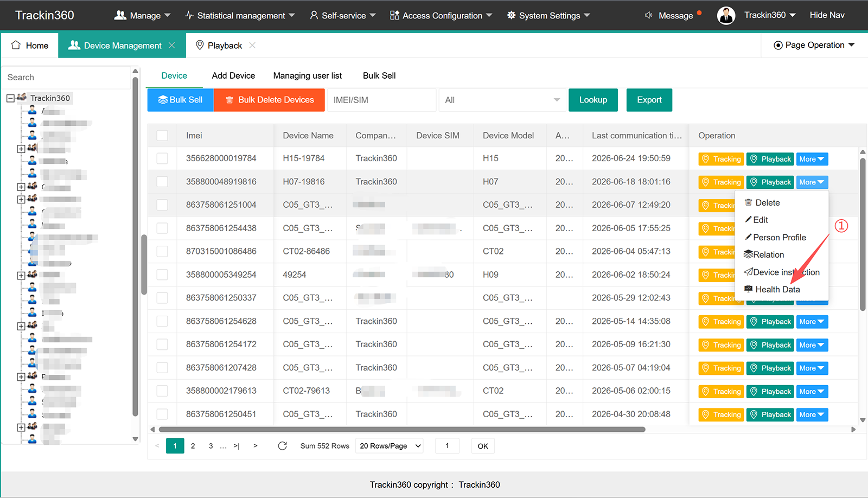Close the Playback tab with its X

pyautogui.click(x=252, y=46)
